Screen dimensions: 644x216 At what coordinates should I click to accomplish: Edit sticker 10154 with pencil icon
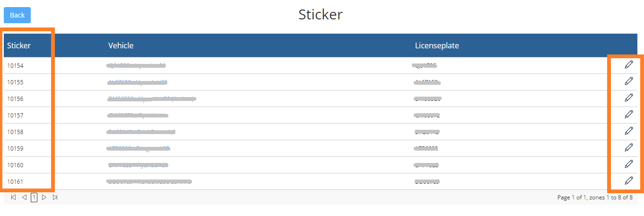628,65
